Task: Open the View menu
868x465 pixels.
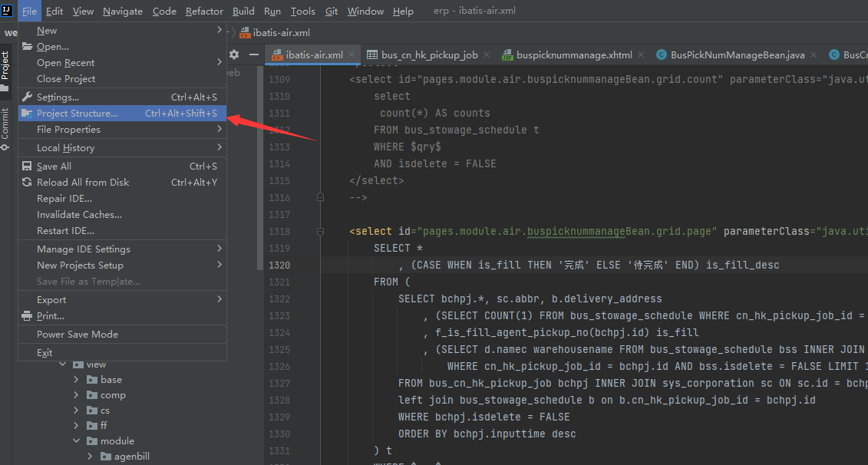Action: 83,11
